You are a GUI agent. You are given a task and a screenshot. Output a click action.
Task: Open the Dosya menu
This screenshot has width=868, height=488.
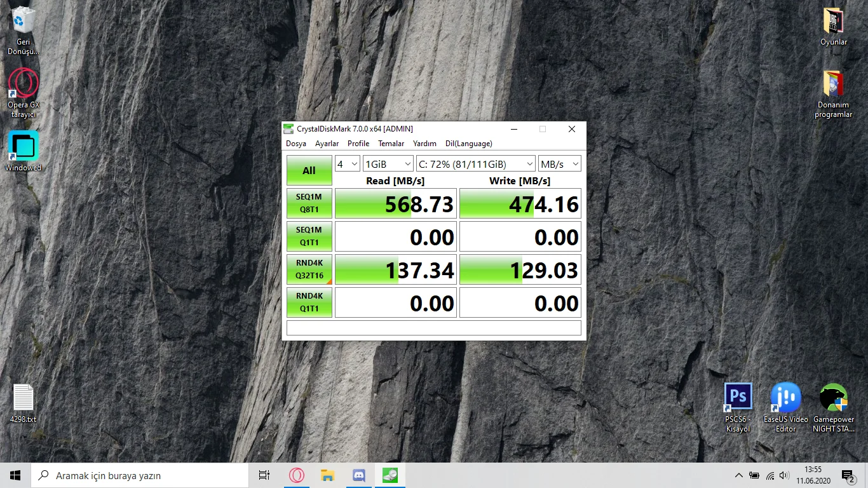[296, 144]
